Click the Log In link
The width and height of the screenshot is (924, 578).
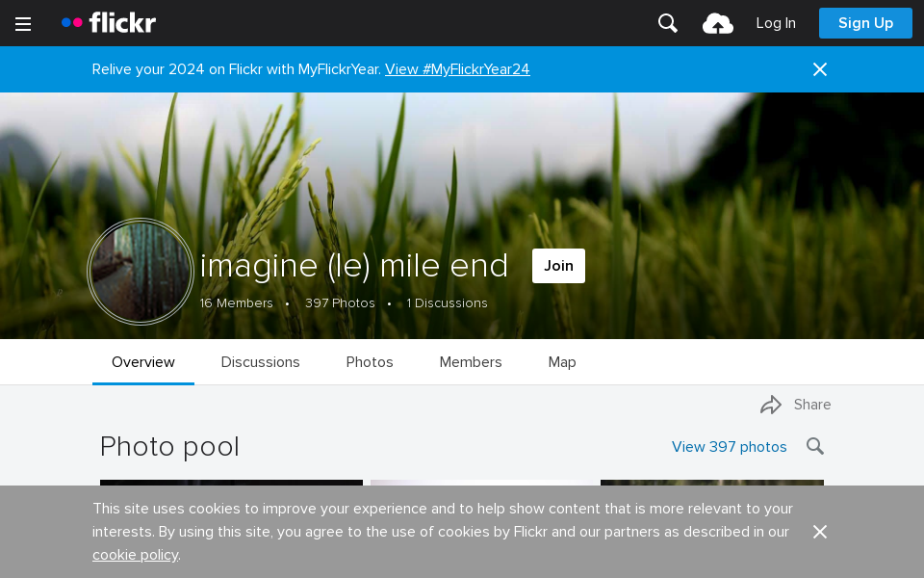(776, 23)
